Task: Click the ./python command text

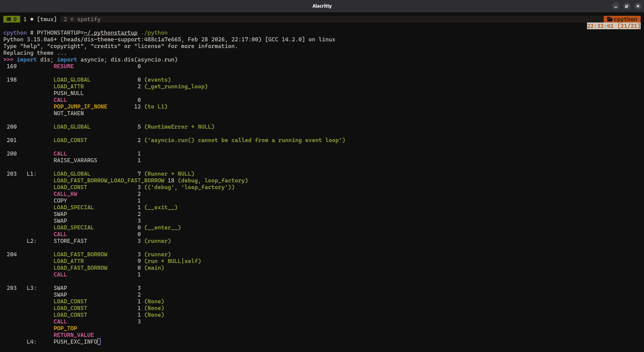Action: pyautogui.click(x=154, y=33)
